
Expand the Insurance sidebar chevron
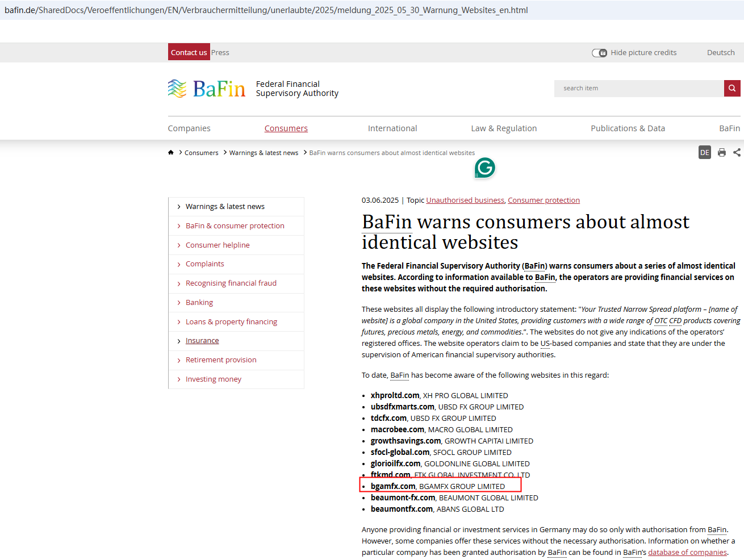(x=179, y=341)
